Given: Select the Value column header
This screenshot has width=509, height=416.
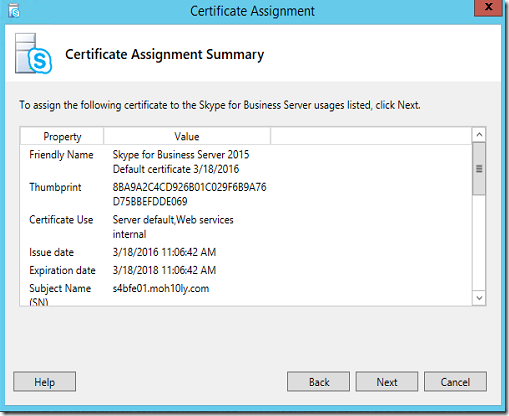Looking at the screenshot, I should pos(187,136).
